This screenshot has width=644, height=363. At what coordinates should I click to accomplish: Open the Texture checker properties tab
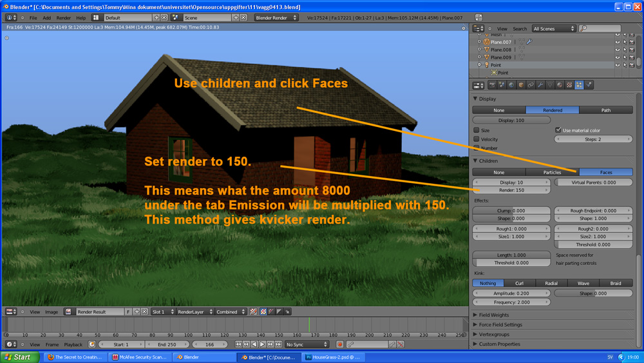pyautogui.click(x=569, y=85)
